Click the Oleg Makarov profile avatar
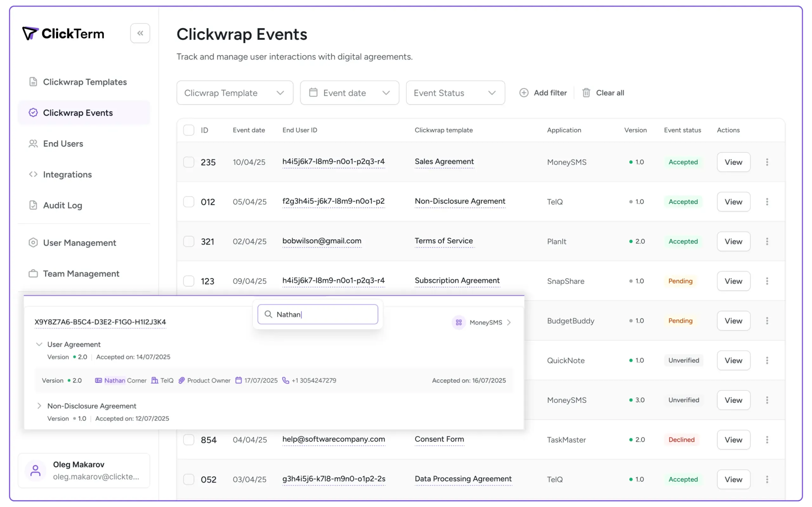 point(35,470)
